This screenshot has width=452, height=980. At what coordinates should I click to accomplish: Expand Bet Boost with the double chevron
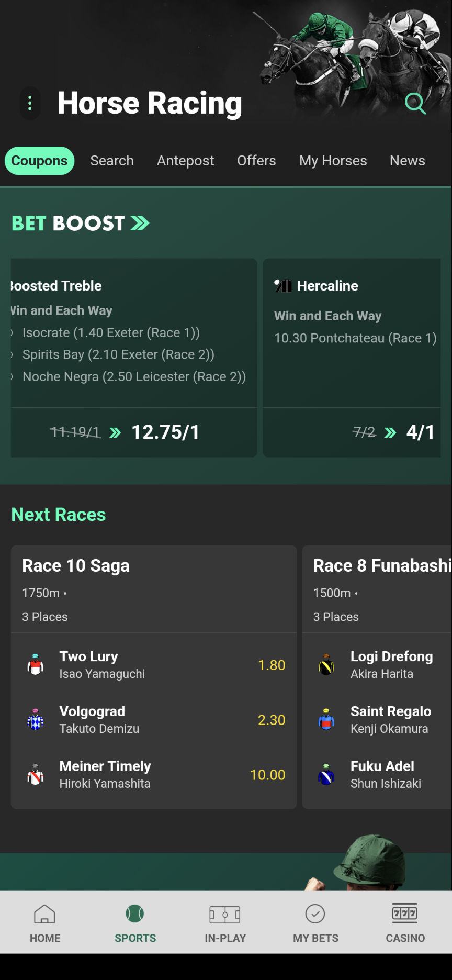139,223
